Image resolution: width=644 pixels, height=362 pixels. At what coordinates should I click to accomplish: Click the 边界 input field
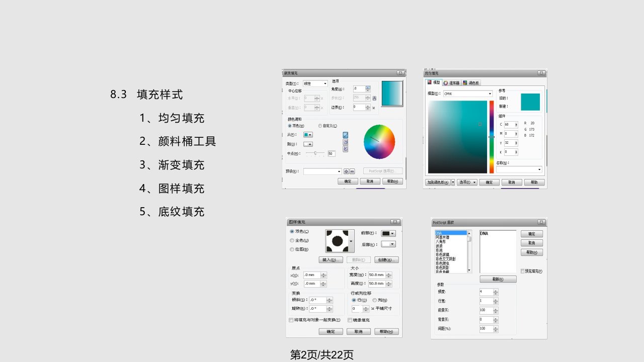[x=359, y=107]
